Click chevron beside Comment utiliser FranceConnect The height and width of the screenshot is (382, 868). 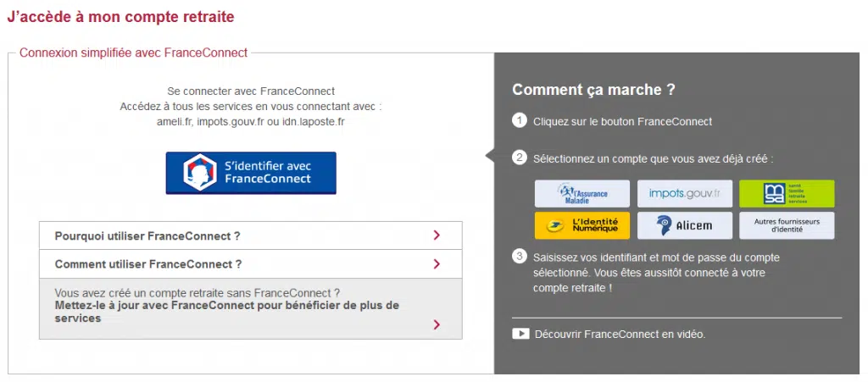pyautogui.click(x=437, y=263)
